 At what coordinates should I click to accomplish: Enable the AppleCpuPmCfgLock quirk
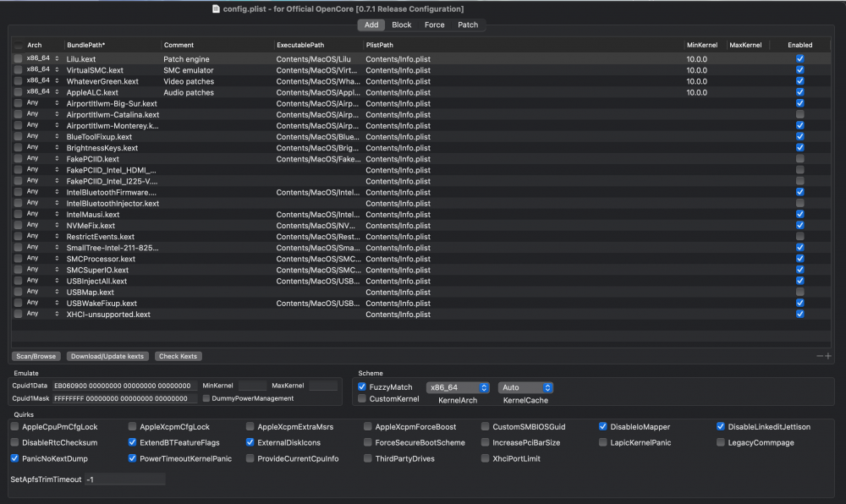[x=14, y=426]
